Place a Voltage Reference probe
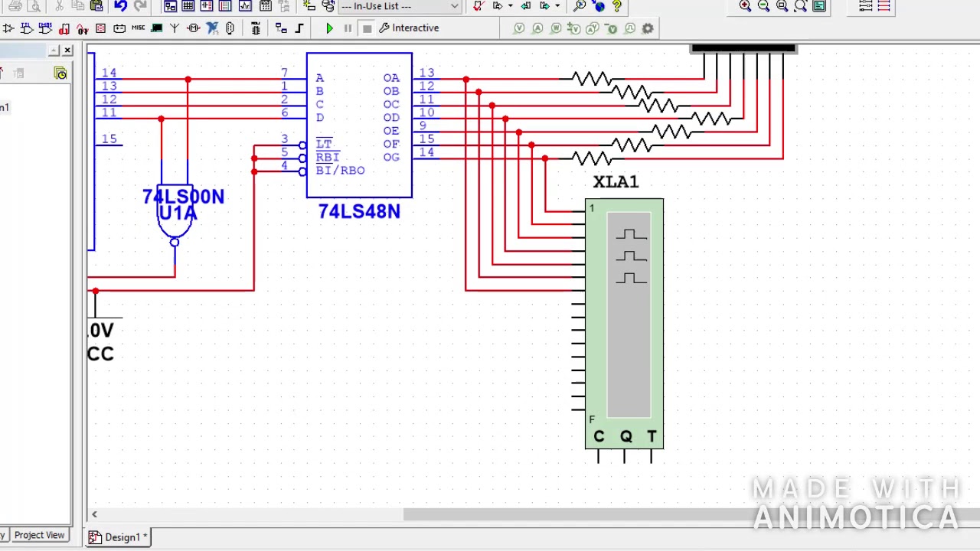The width and height of the screenshot is (980, 551). (611, 28)
